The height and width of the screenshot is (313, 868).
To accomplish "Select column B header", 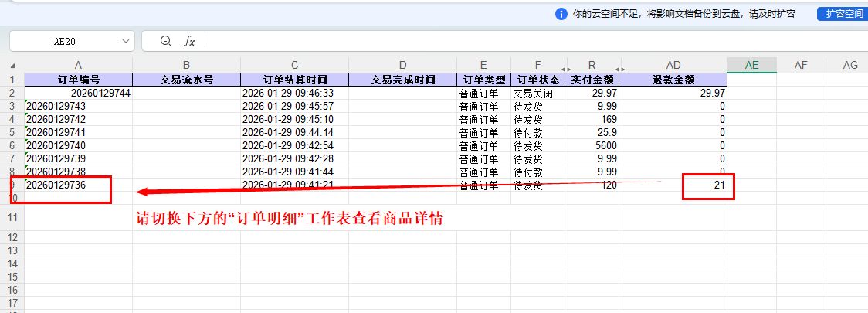I will 187,66.
